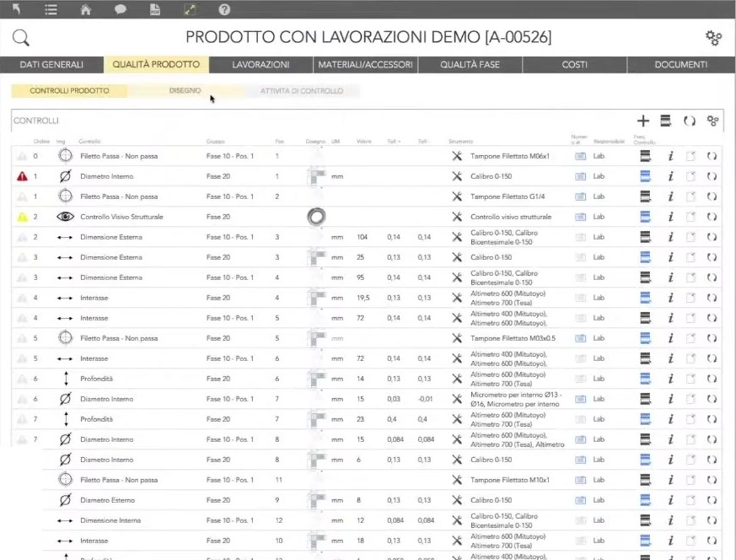Open frequency list icon for Tampone Filettato M03x0.5 row

pyautogui.click(x=646, y=338)
